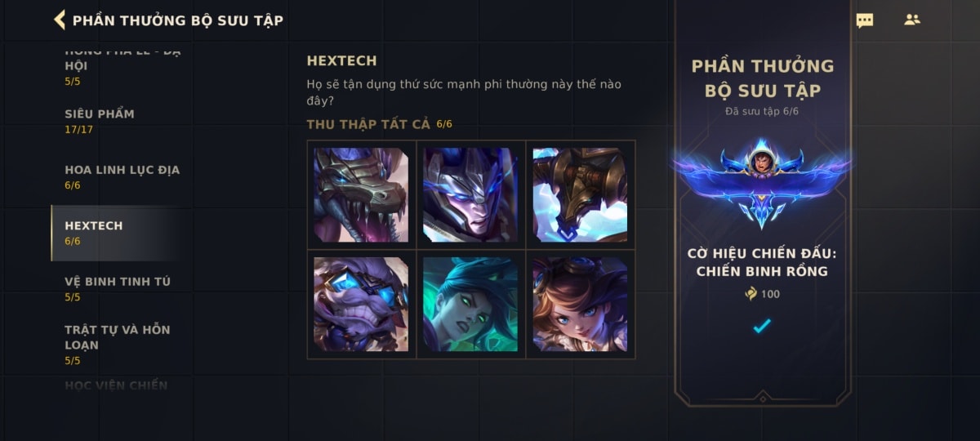Select the armored blue-eyed knight skin thumbnail
This screenshot has height=441, width=980.
[x=470, y=194]
